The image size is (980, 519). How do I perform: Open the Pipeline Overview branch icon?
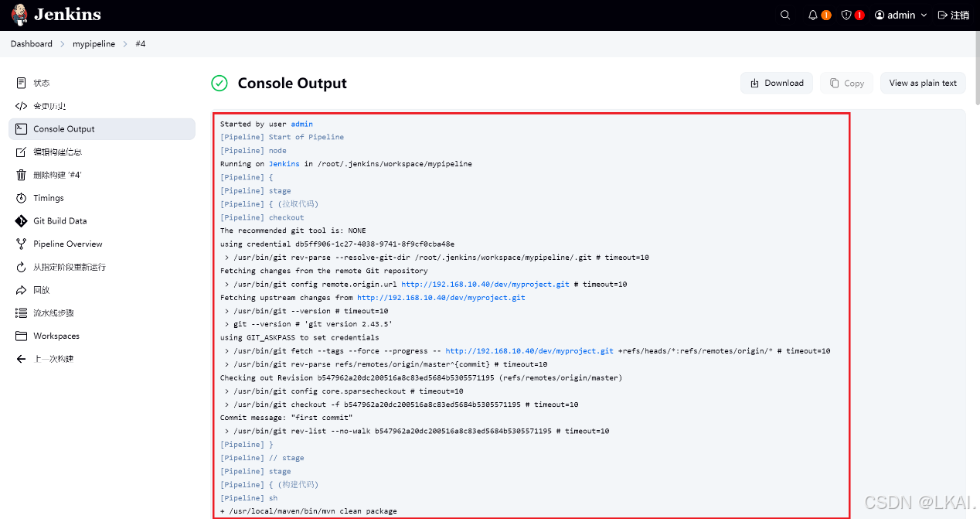[21, 244]
